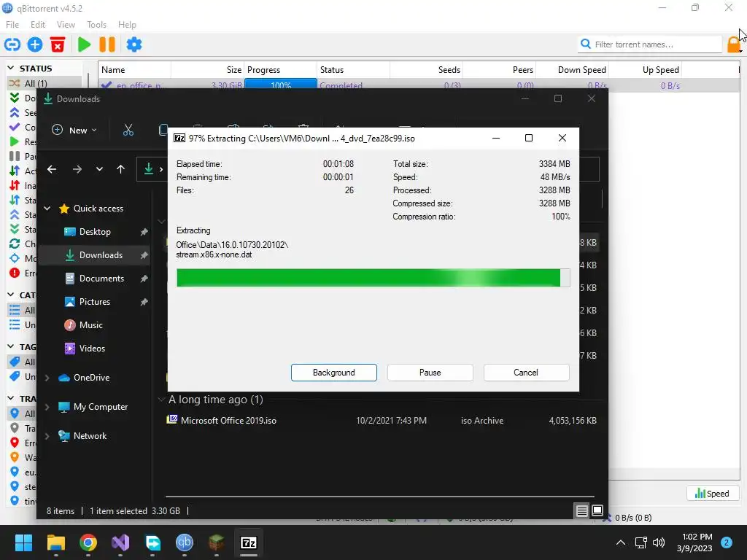
Task: Click the volume speaker tray icon
Action: click(x=659, y=542)
